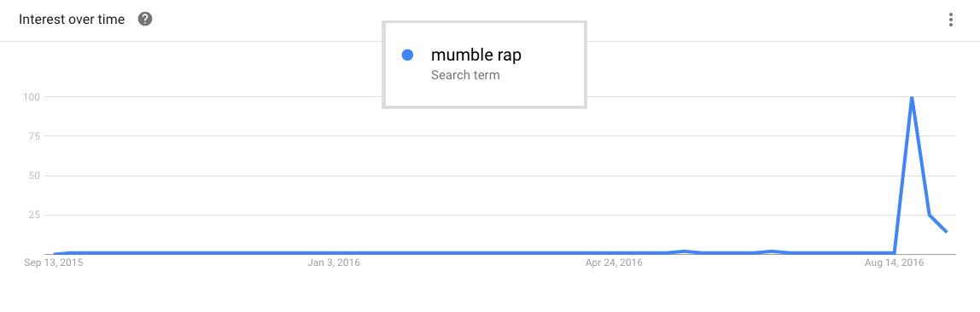The height and width of the screenshot is (312, 980).
Task: Click the 25 value on y-axis
Action: click(x=36, y=215)
